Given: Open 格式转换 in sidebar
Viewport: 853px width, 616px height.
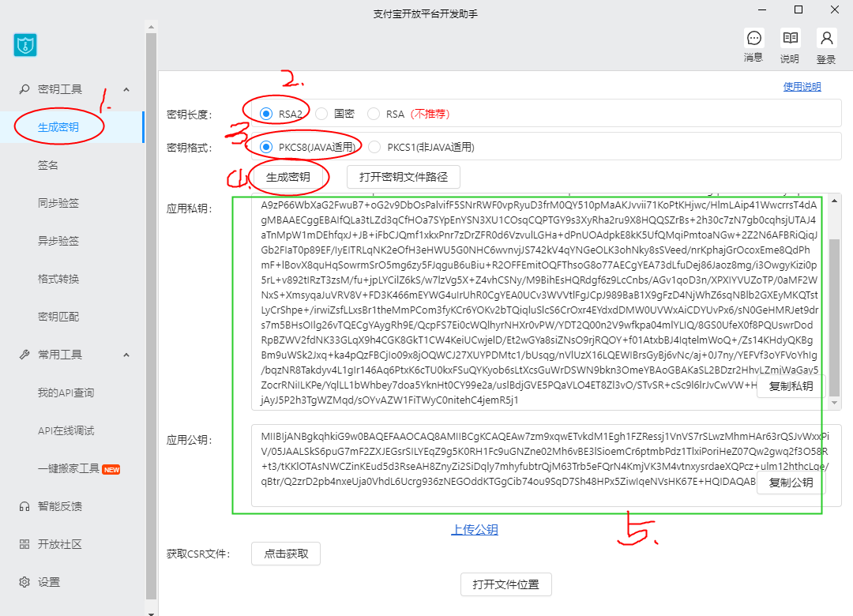Looking at the screenshot, I should [58, 279].
